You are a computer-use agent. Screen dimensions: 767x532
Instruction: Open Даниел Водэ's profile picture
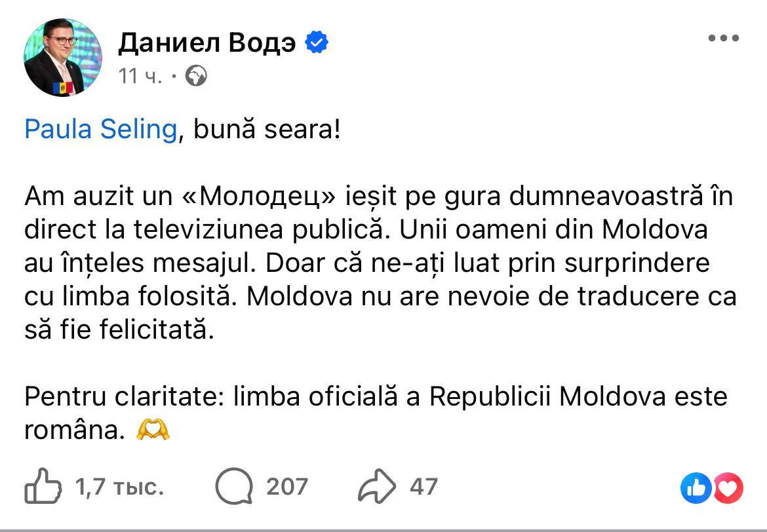click(x=63, y=58)
